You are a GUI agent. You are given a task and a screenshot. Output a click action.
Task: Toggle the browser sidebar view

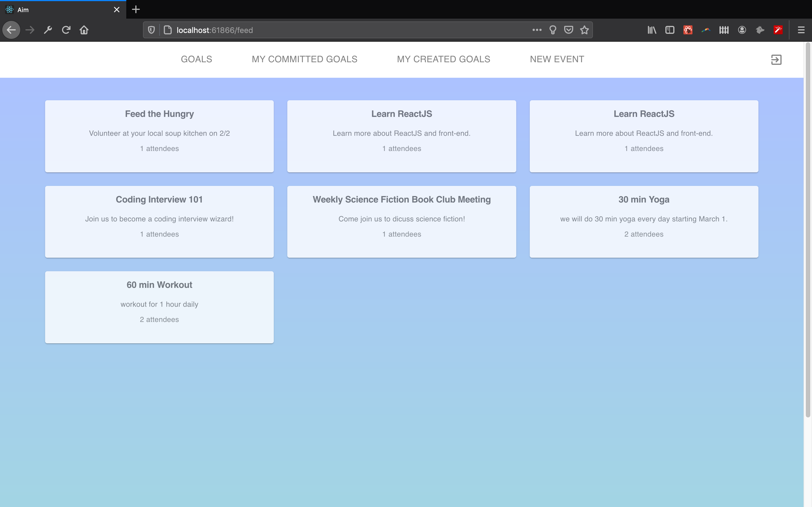[x=669, y=30]
